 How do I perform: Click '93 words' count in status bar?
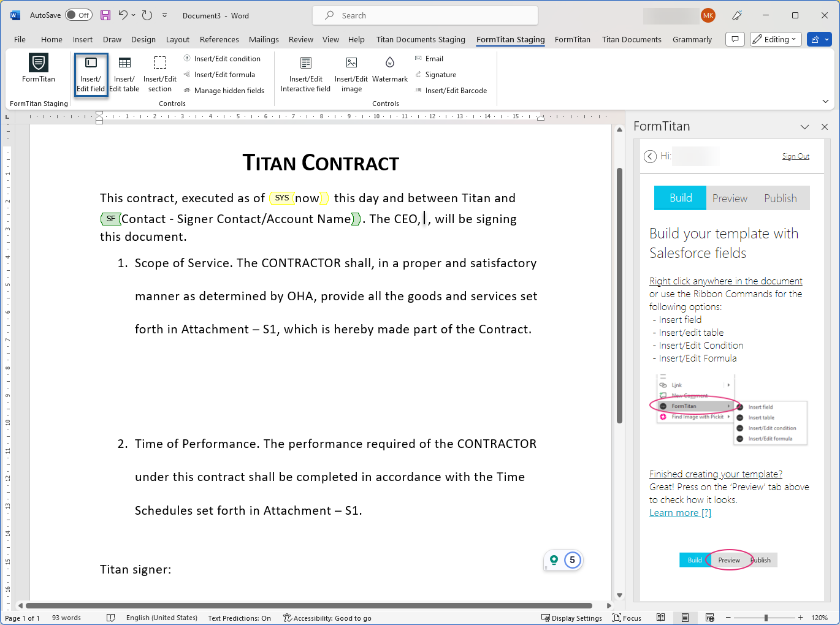tap(66, 618)
